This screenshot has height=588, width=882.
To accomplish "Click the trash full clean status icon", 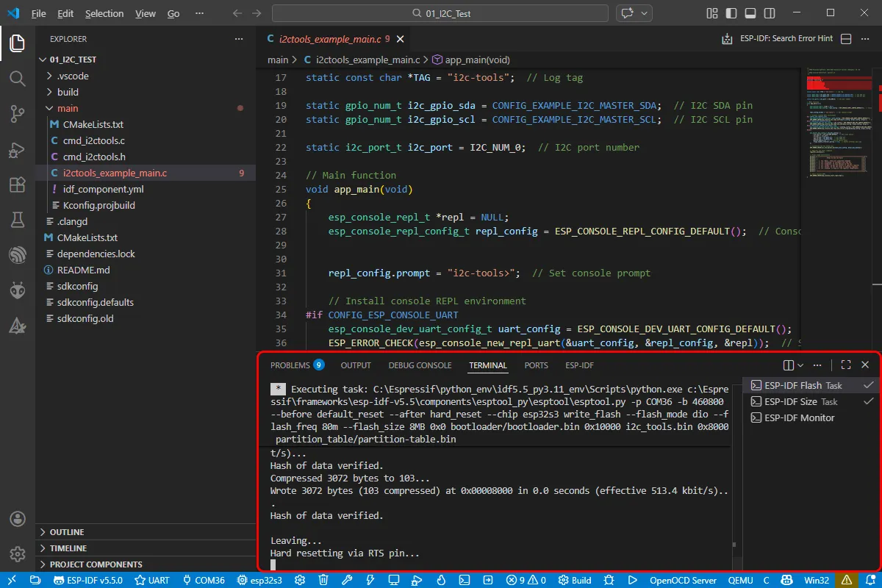I will pos(323,580).
